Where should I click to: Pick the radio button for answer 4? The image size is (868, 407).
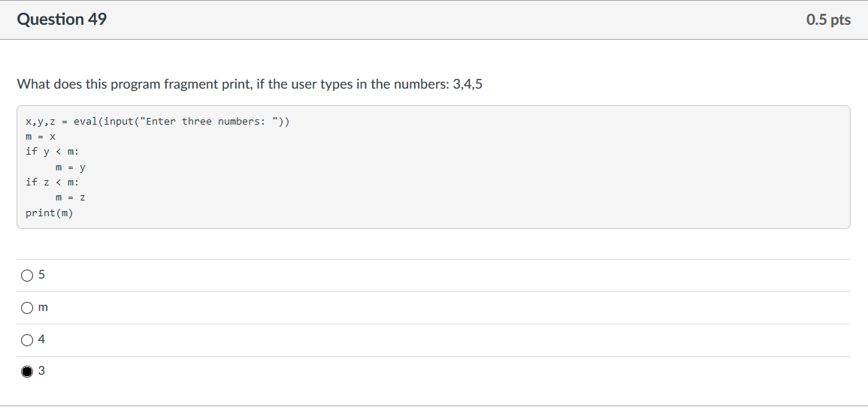(x=26, y=340)
